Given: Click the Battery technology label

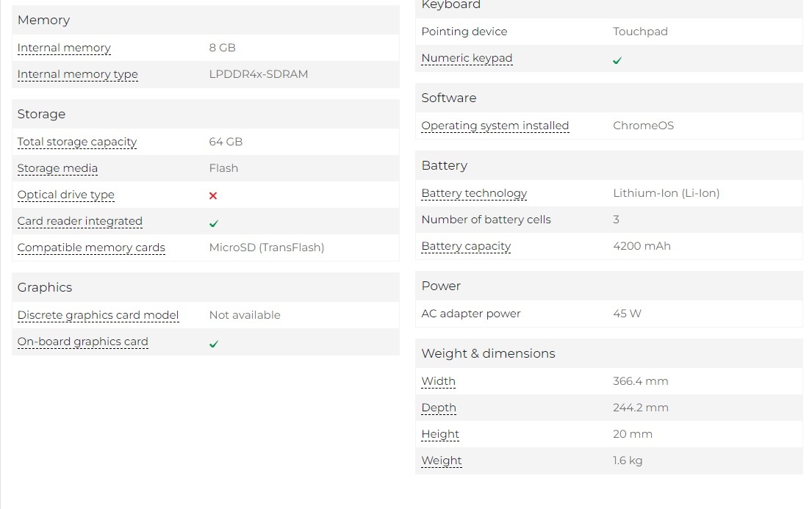Looking at the screenshot, I should pos(474,193).
